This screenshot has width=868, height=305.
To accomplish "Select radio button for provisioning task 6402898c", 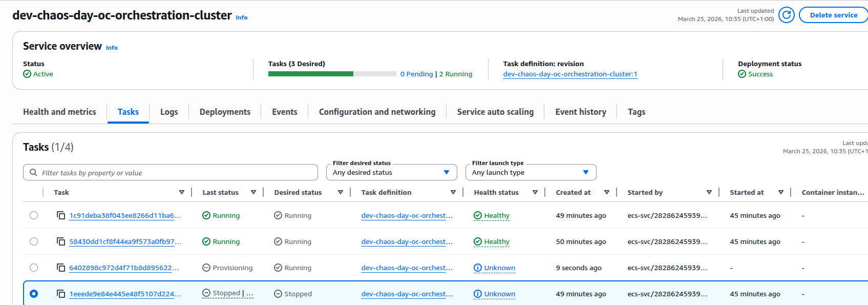I will tap(34, 268).
